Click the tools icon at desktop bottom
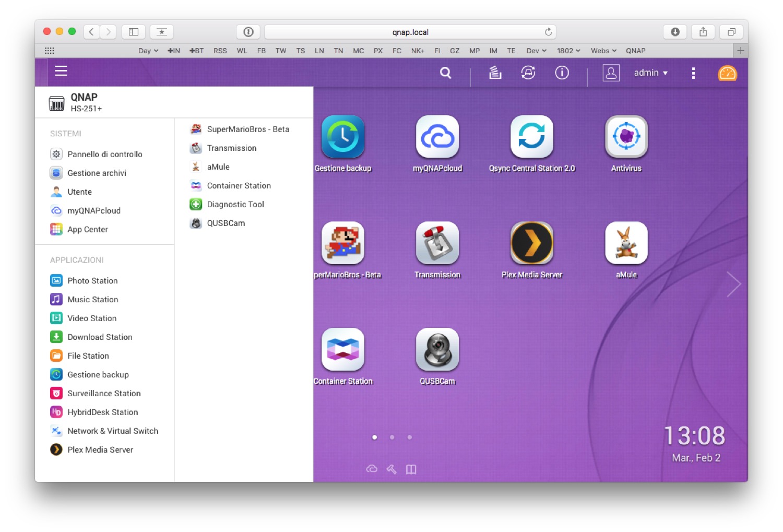This screenshot has width=783, height=532. pos(391,469)
